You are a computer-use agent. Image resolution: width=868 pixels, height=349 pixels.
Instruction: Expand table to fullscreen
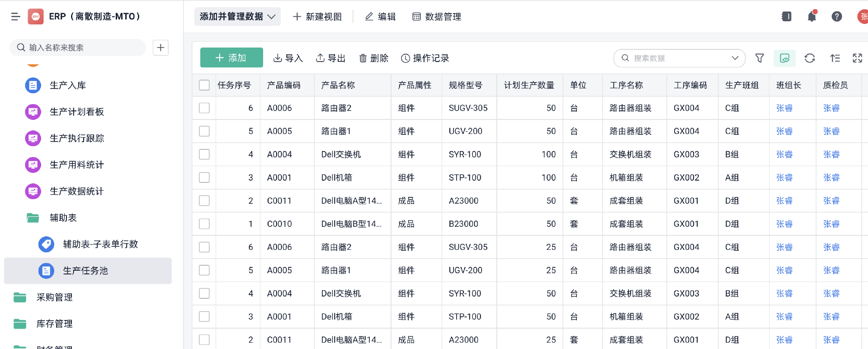(858, 58)
